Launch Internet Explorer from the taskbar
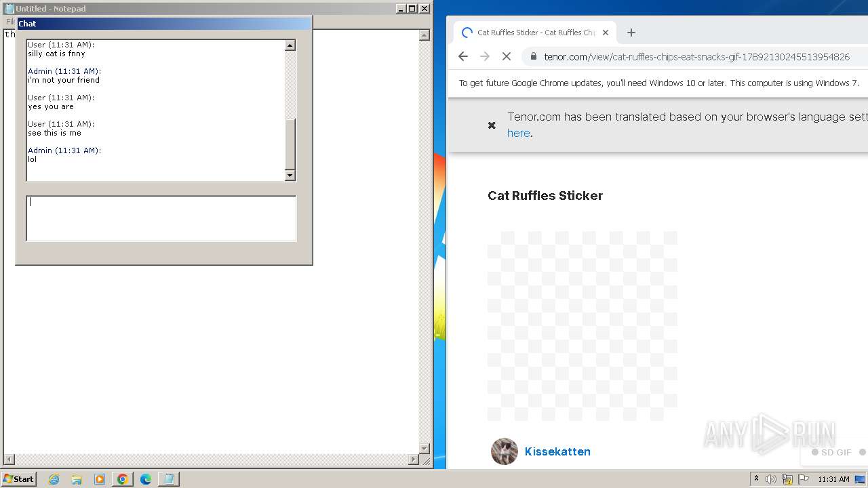 (54, 479)
